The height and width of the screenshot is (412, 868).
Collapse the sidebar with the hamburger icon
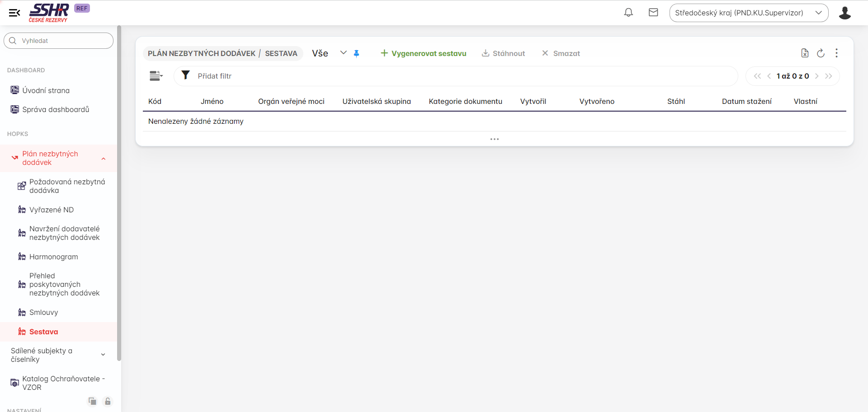pos(14,13)
